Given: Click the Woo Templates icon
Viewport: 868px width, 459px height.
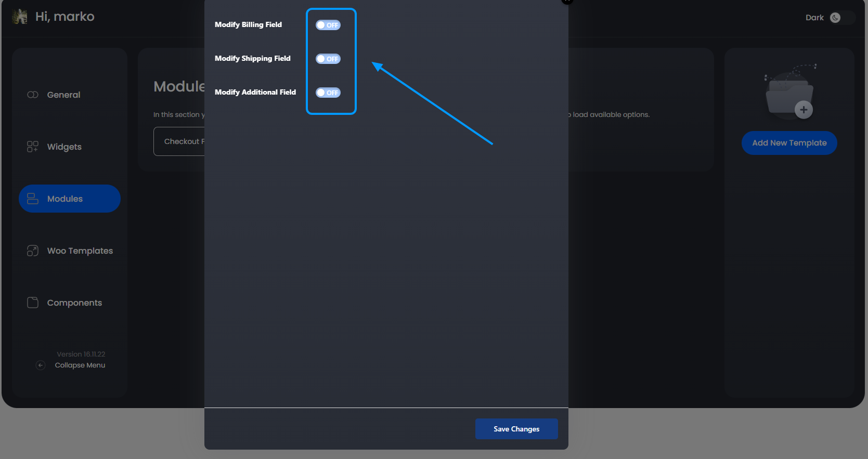Looking at the screenshot, I should (x=33, y=251).
